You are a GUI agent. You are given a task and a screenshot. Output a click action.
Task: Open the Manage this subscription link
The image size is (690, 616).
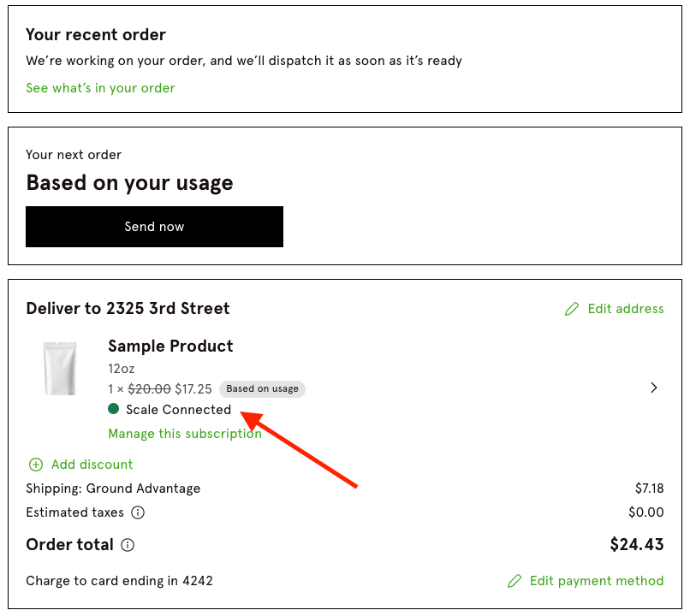click(185, 434)
